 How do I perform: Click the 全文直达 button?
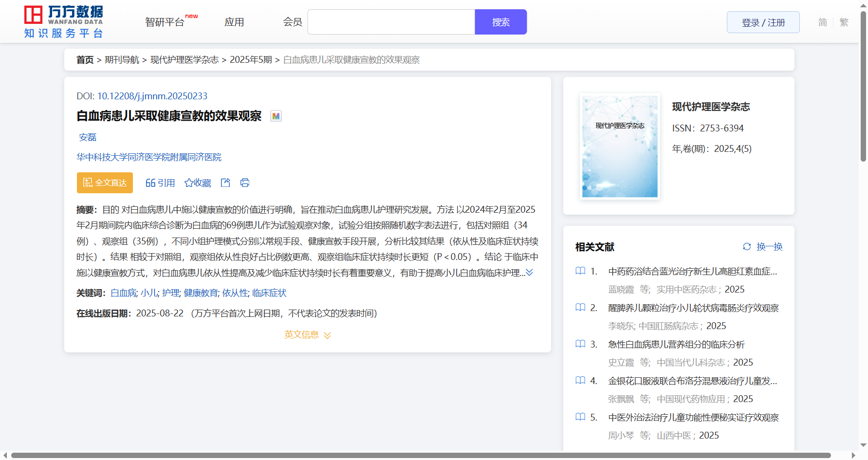point(105,183)
